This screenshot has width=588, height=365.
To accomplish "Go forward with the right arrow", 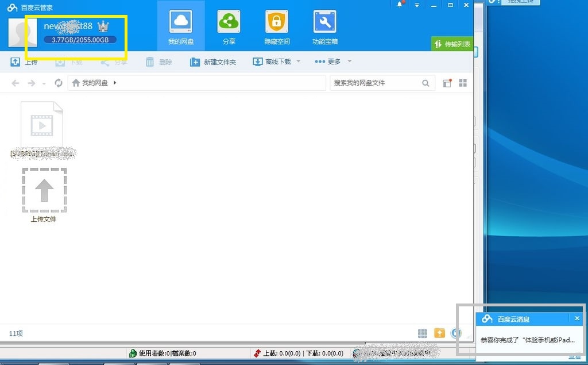I will 32,83.
